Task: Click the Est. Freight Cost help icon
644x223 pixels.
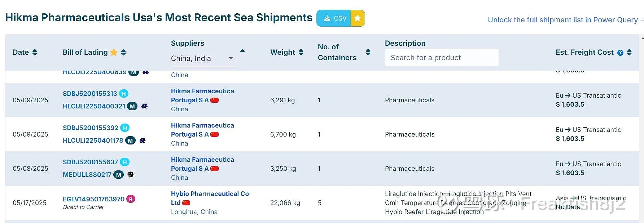Action: [620, 53]
